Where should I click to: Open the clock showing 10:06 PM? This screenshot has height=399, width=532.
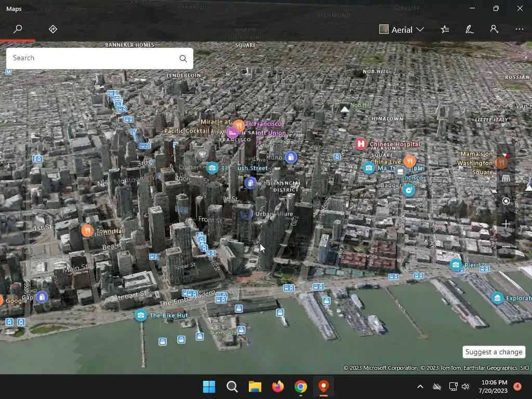493,387
